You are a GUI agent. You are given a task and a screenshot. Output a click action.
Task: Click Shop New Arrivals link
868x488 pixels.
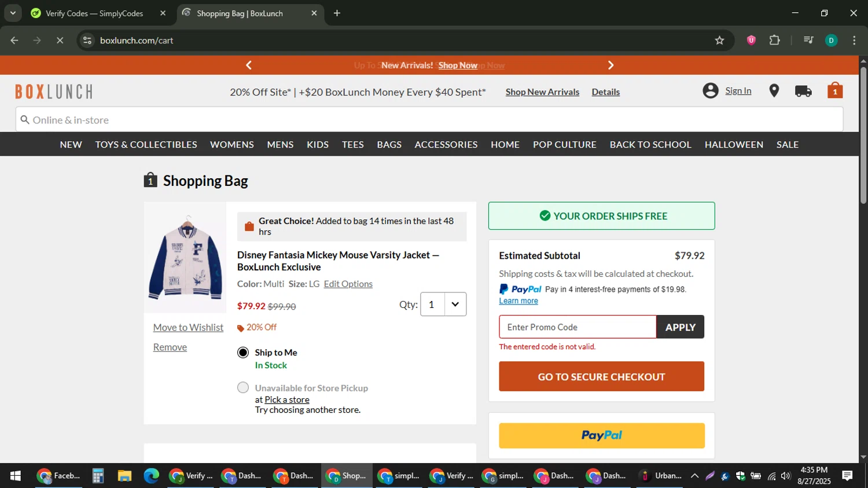coord(542,92)
